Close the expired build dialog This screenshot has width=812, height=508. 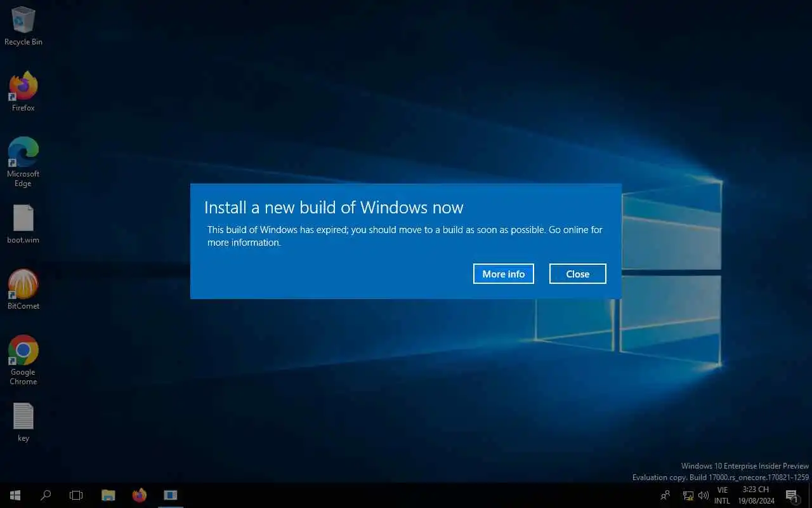(578, 274)
